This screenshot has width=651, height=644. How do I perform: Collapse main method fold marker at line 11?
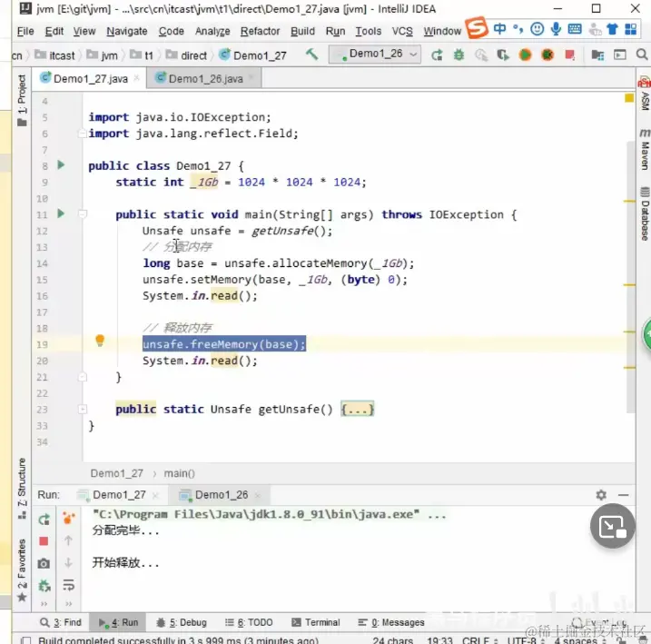83,214
